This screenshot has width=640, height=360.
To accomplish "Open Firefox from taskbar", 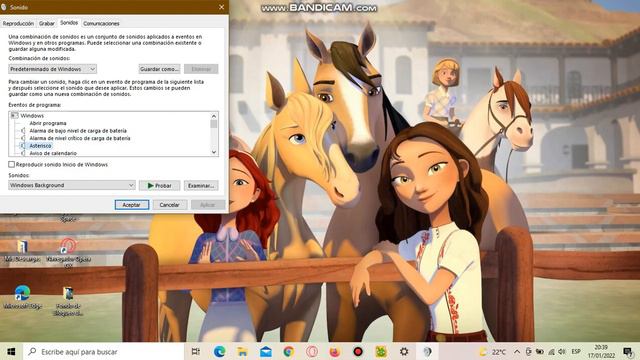I will tap(335, 351).
